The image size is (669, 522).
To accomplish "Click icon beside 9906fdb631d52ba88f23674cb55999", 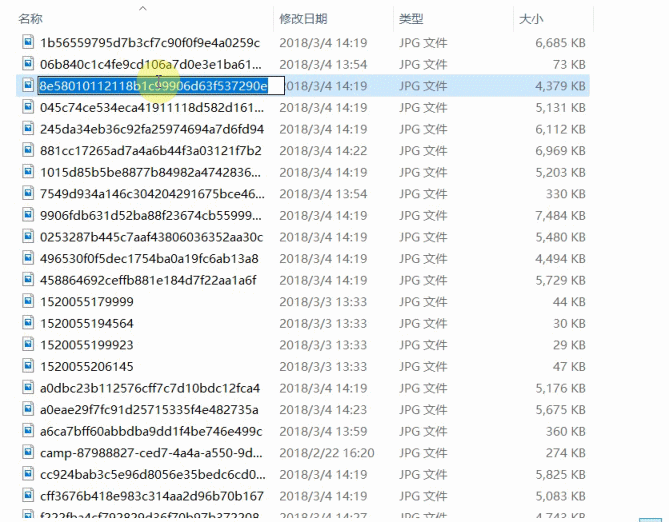I will pos(28,215).
